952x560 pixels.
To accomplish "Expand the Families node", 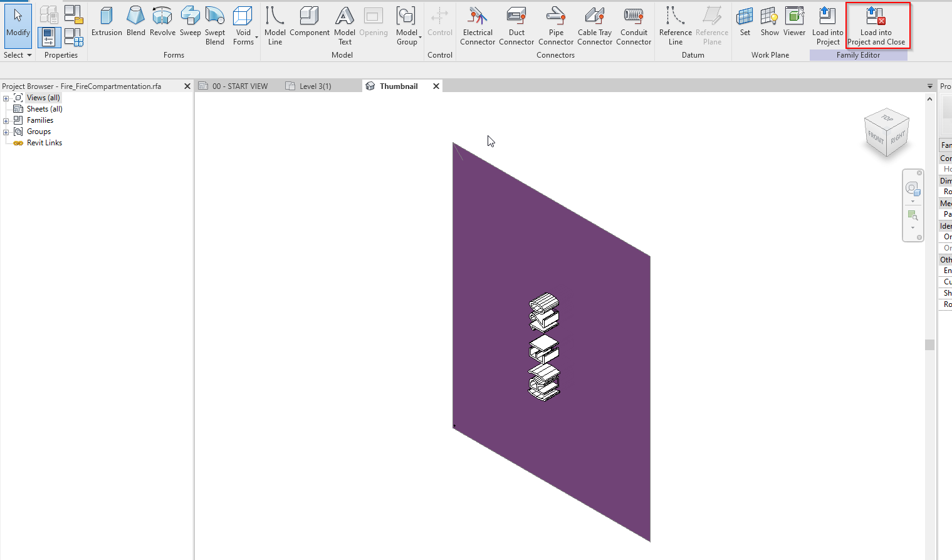I will click(6, 121).
